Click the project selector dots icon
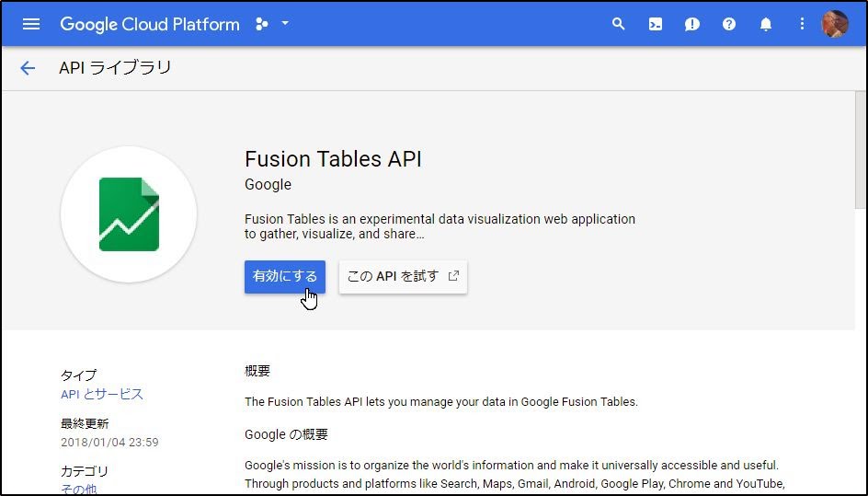This screenshot has width=868, height=496. coord(262,24)
